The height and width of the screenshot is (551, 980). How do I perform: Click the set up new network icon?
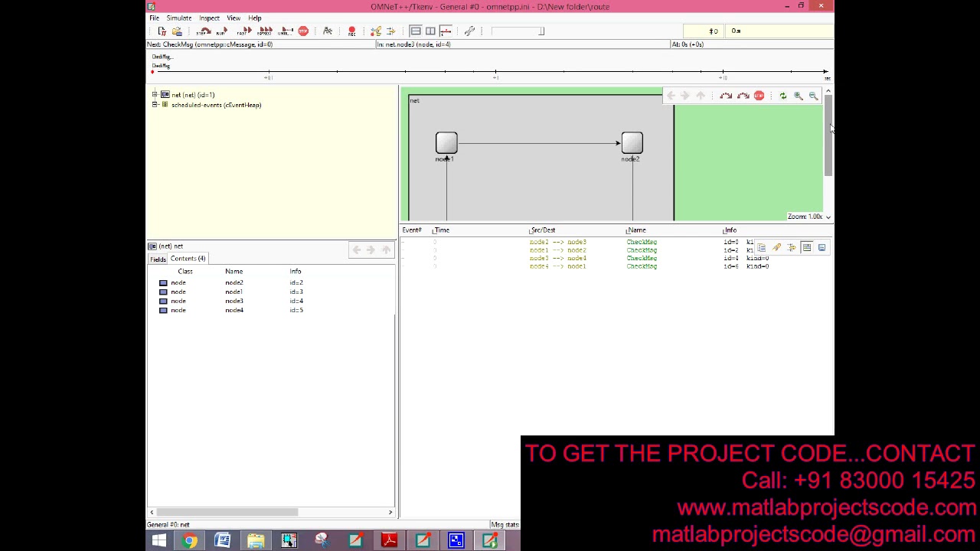[162, 31]
